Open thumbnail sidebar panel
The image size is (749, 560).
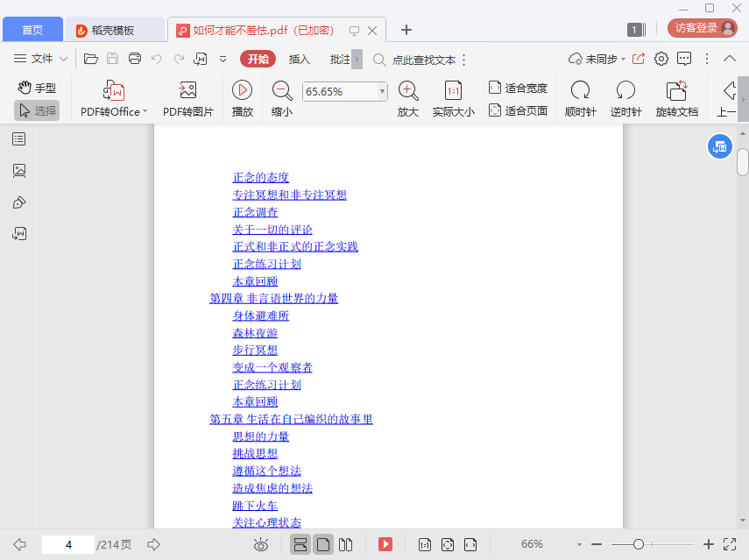(x=19, y=171)
